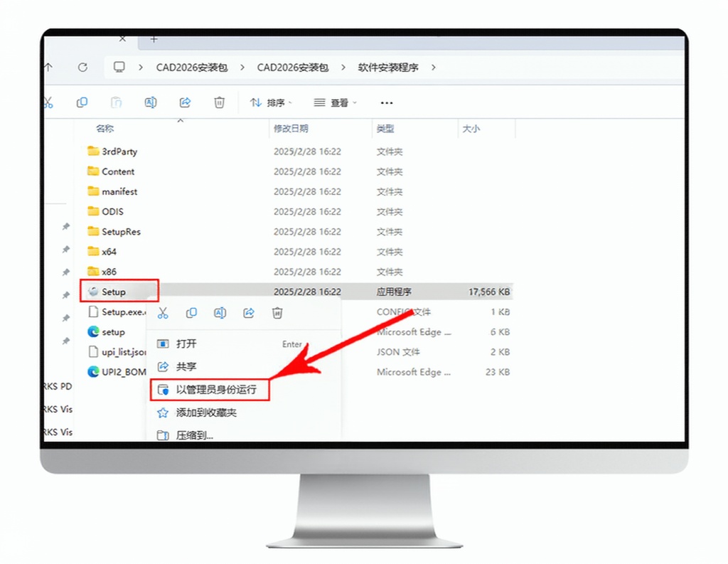This screenshot has width=728, height=564.
Task: Select the Content folder
Action: (x=111, y=171)
